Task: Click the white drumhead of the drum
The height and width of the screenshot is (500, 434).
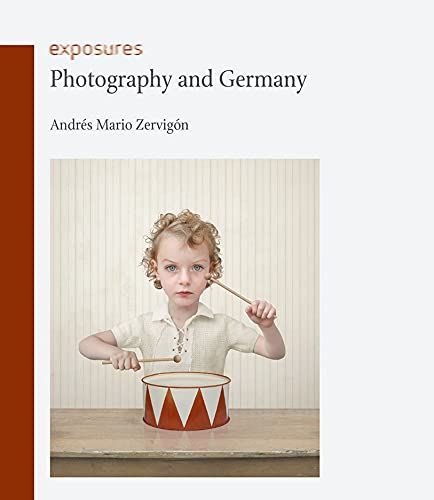Action: (x=186, y=380)
